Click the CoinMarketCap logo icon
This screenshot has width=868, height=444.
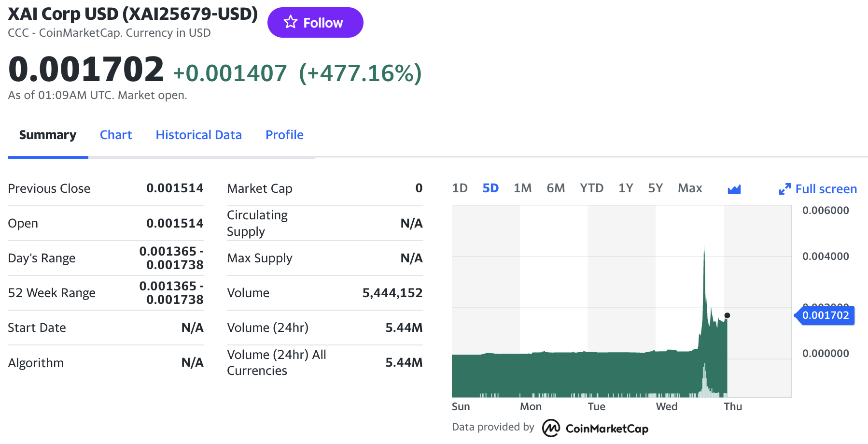click(x=551, y=428)
